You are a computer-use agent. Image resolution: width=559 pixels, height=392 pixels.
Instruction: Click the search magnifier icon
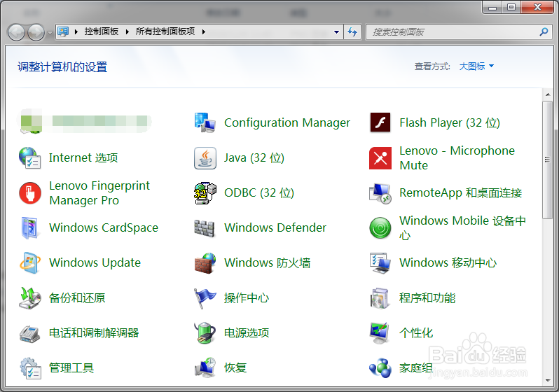(x=544, y=31)
